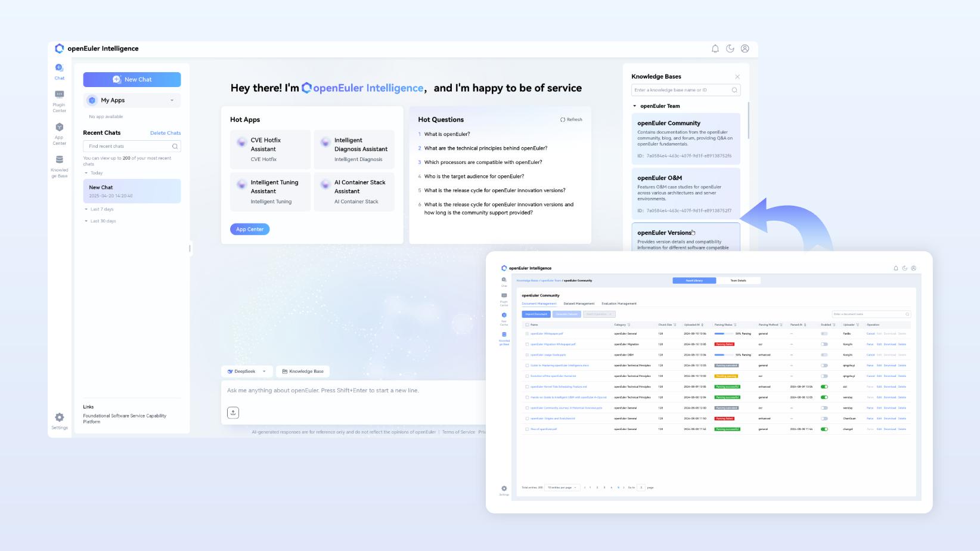Screen dimensions: 980x551
Task: Click Chat icon in document management window sidebar
Action: pyautogui.click(x=504, y=280)
